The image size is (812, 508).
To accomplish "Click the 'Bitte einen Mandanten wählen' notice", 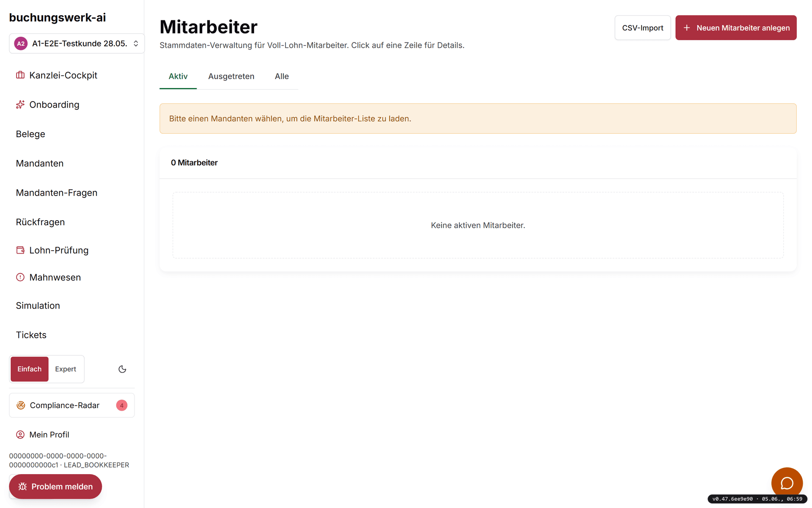I will pos(478,119).
